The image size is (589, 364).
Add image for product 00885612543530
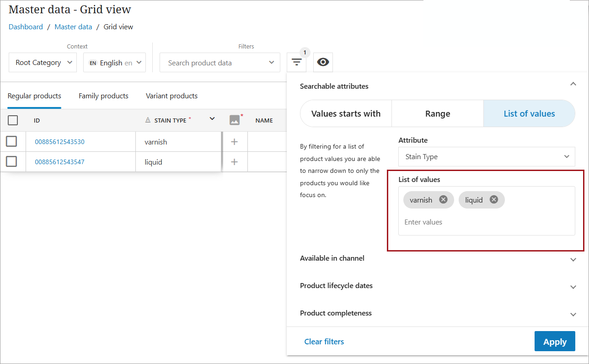click(235, 142)
